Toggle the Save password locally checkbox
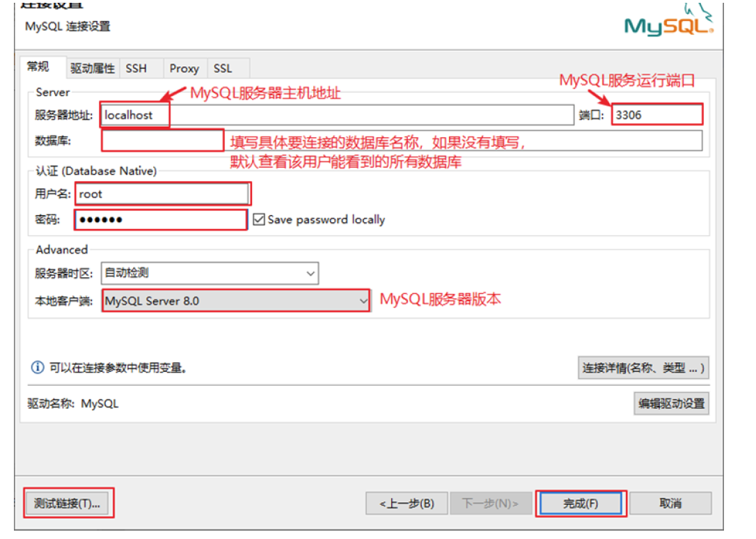756x539 pixels. [x=259, y=220]
